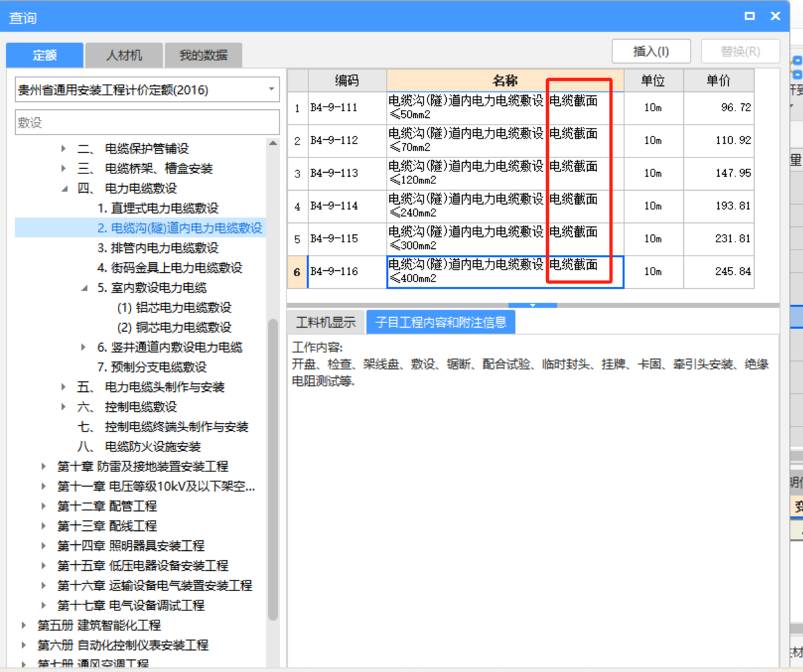Expand 第十六章 运输设备电气装置安装工程
Image resolution: width=803 pixels, height=672 pixels.
coord(44,586)
